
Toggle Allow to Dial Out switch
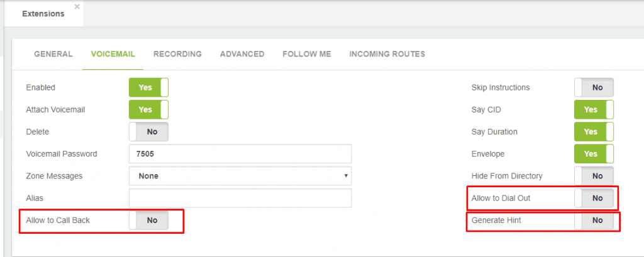pyautogui.click(x=594, y=198)
